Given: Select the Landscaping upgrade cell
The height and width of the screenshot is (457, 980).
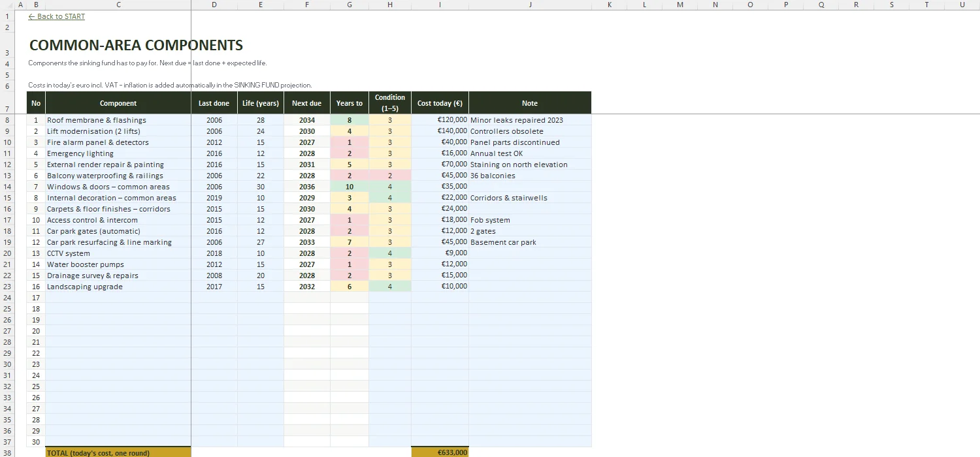Looking at the screenshot, I should 118,287.
